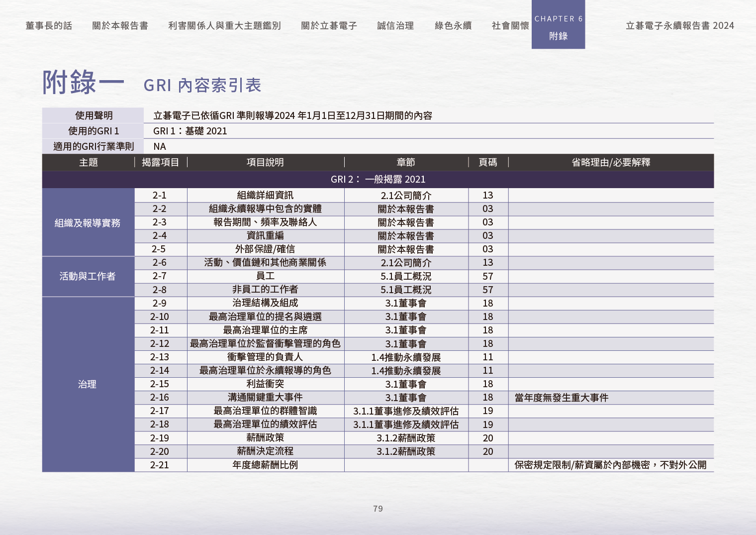The image size is (756, 535).
Task: Click the 薪酬決定流程 cell
Action: tap(265, 451)
